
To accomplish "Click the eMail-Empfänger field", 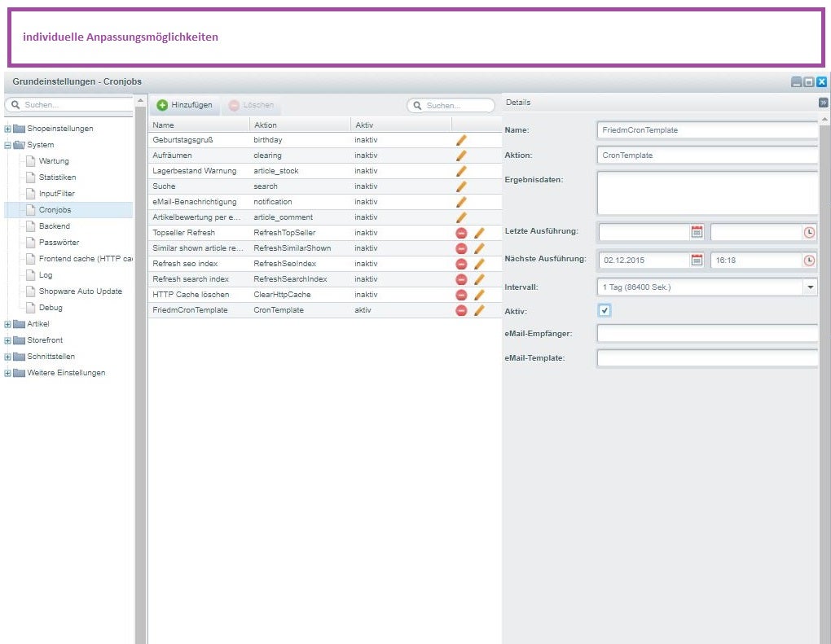I will [707, 334].
